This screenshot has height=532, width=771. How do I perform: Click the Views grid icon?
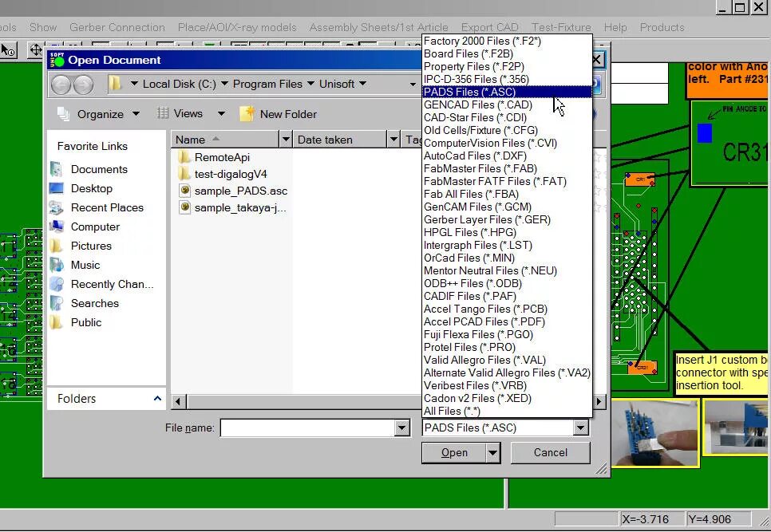click(x=163, y=113)
